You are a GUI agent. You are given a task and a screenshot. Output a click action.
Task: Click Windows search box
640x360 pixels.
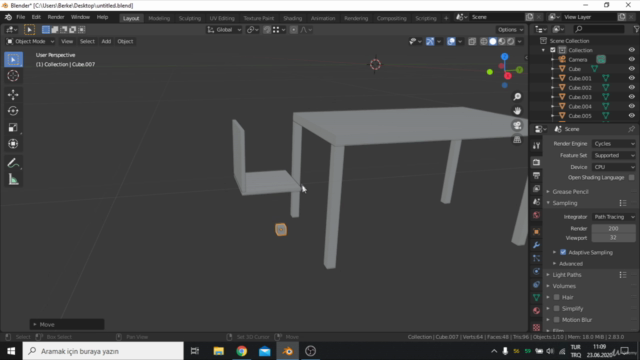click(x=103, y=351)
